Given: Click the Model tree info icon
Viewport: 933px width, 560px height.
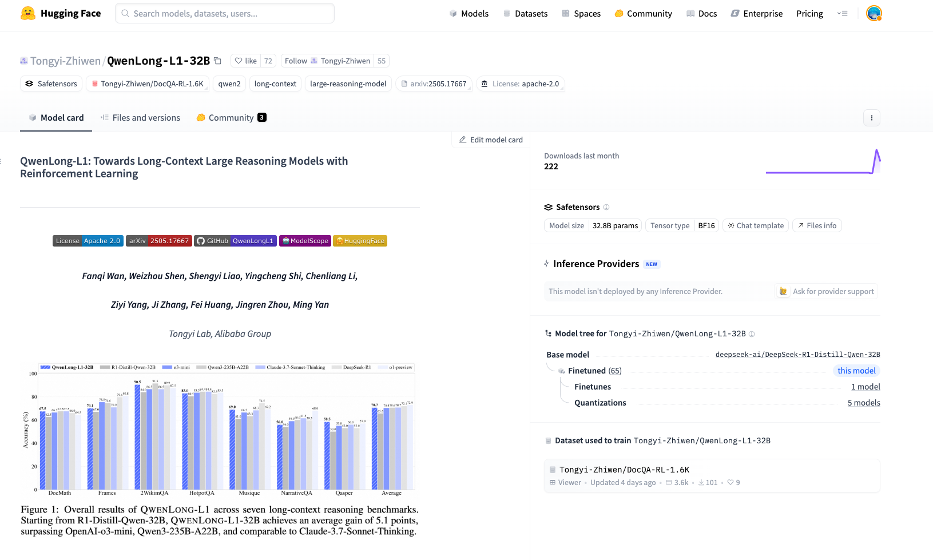Looking at the screenshot, I should click(752, 334).
